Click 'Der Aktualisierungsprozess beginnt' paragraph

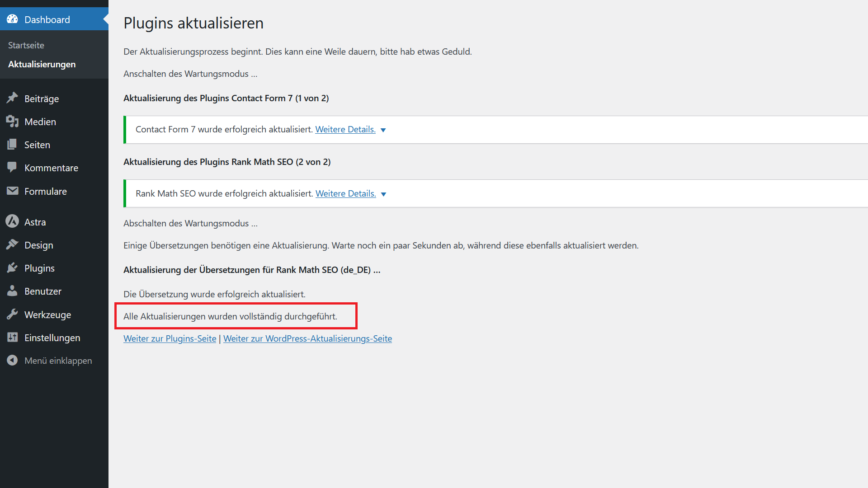297,52
